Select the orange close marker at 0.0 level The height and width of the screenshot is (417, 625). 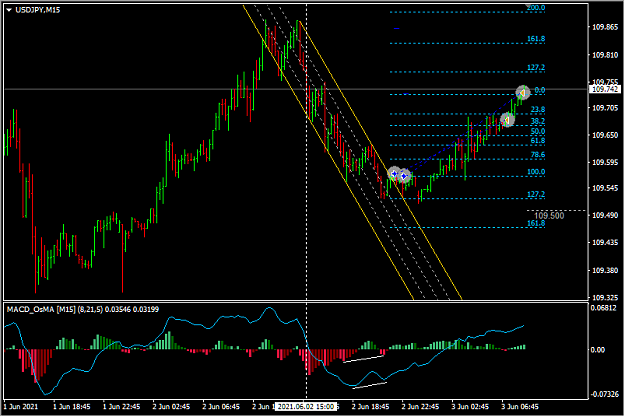click(523, 92)
